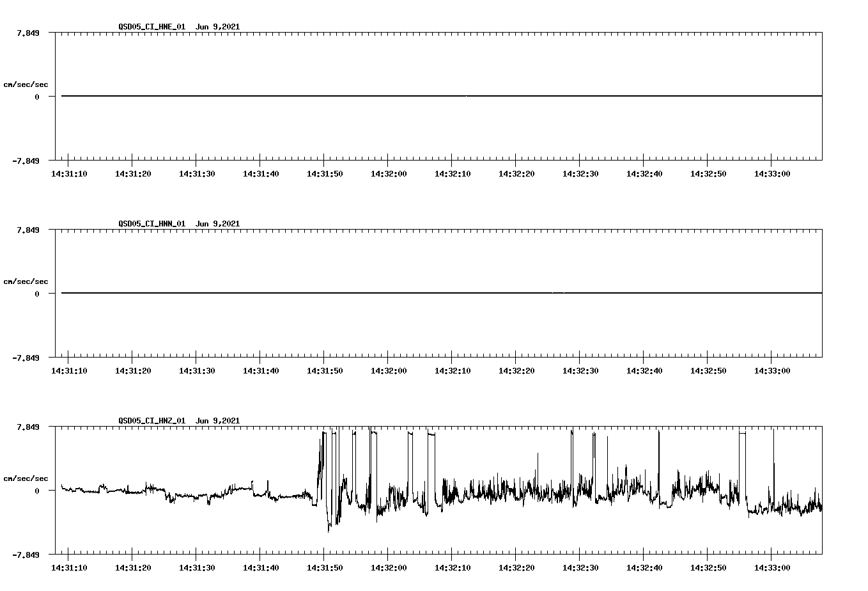Click the 14:33:00 time label under the HNZ plot

point(772,568)
